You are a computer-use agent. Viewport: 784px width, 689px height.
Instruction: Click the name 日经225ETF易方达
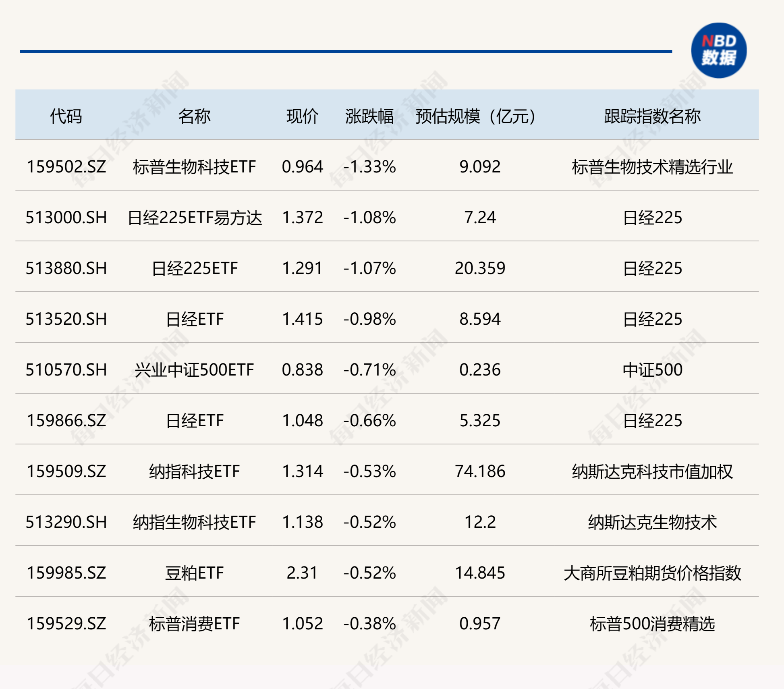(x=195, y=218)
